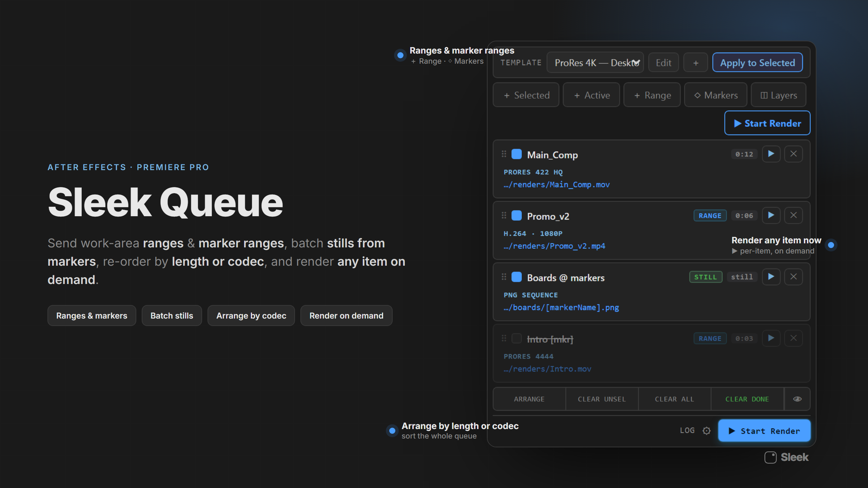The image size is (868, 488).
Task: Click the 0:12 duration on Main_Comp
Action: (x=744, y=154)
